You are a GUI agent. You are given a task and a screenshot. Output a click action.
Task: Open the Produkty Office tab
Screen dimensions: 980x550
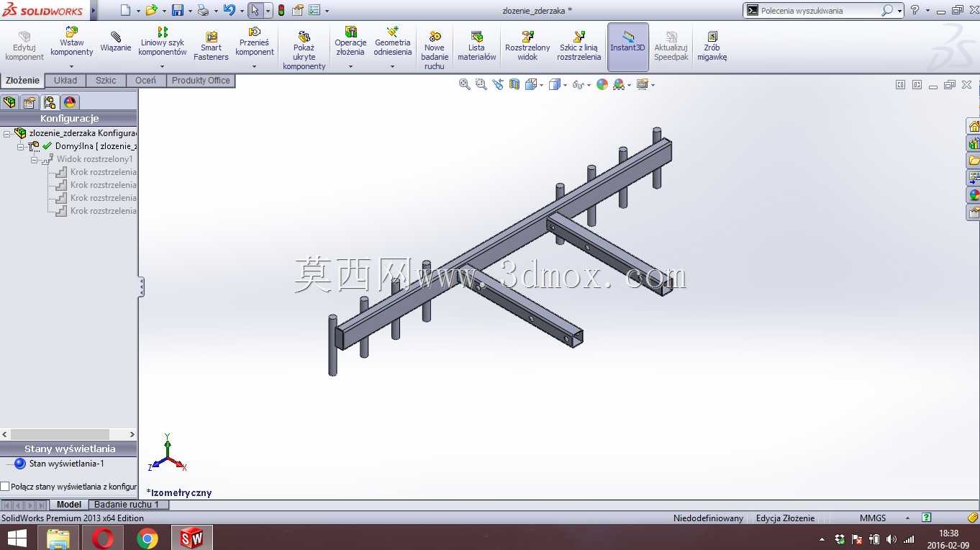tap(201, 81)
